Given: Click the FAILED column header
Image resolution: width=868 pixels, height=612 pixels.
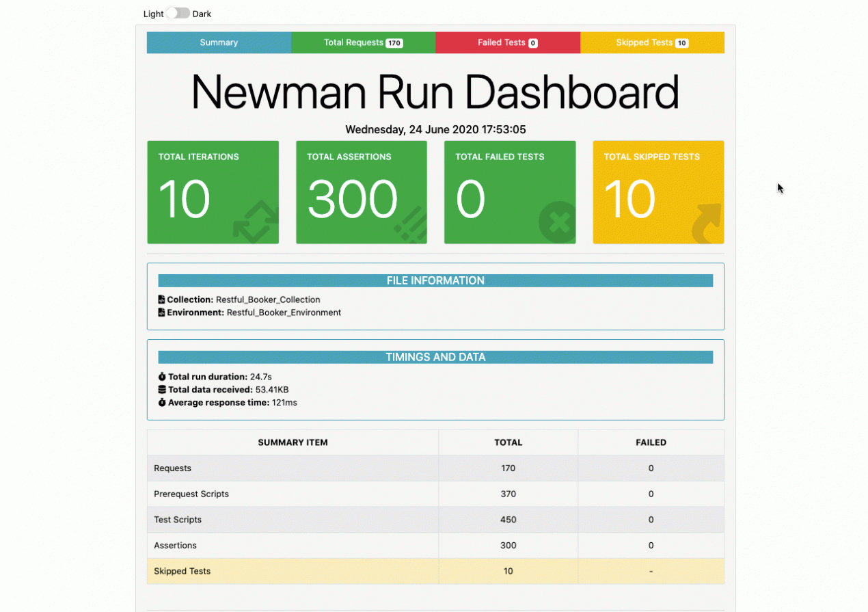Looking at the screenshot, I should [651, 442].
